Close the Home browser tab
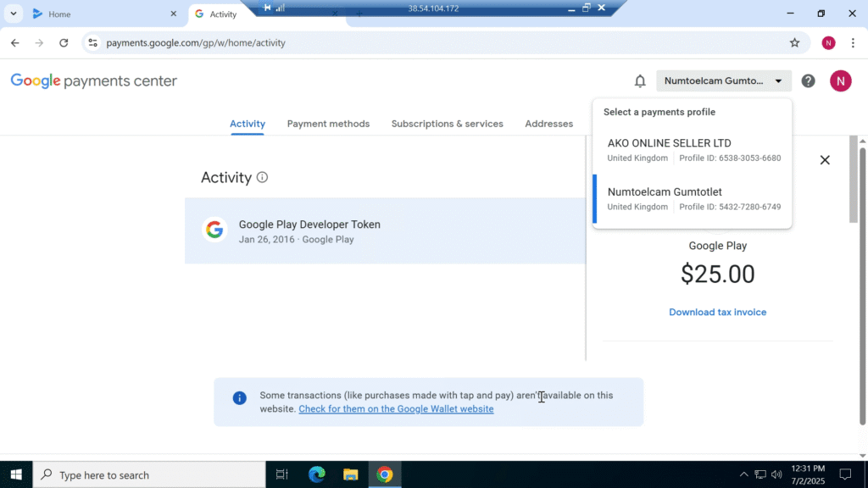868x488 pixels. click(173, 14)
